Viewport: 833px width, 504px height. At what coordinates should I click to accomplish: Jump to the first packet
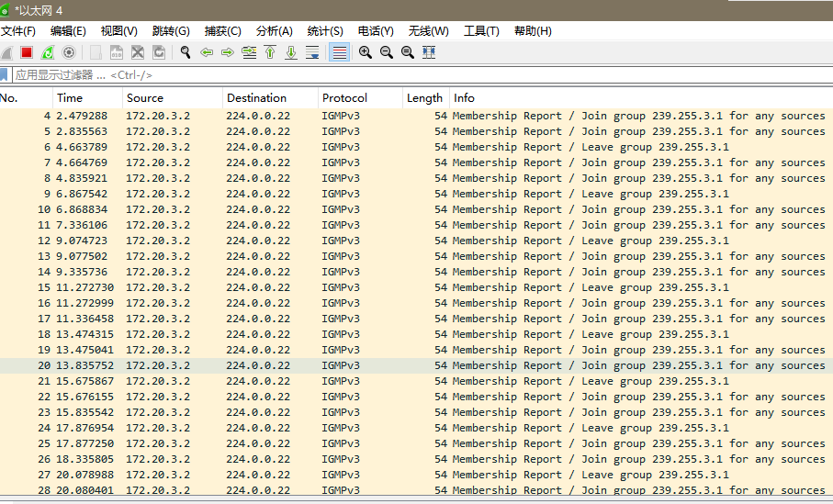click(270, 52)
